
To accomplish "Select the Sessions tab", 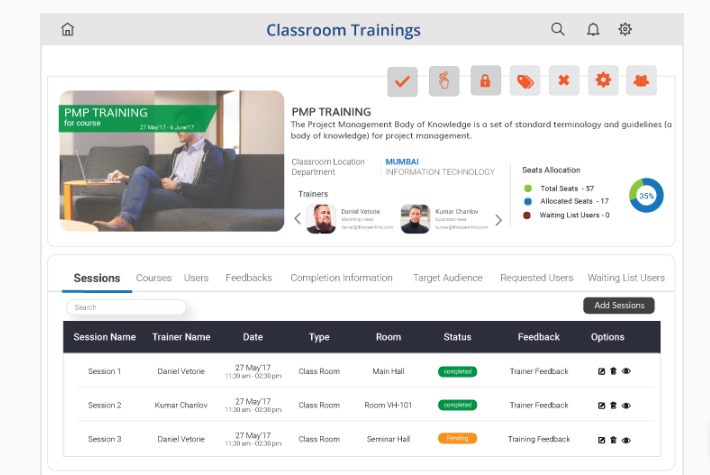I will point(97,278).
